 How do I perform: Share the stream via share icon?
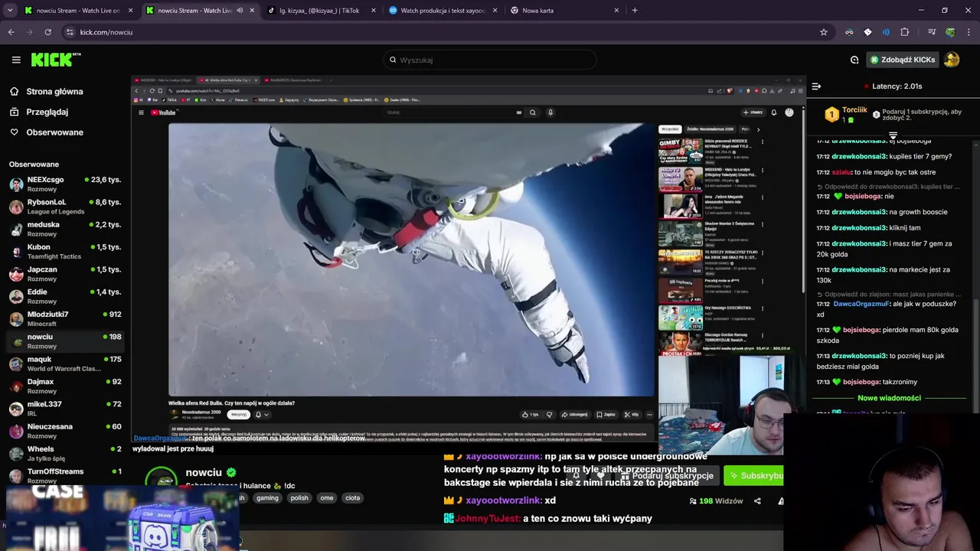tap(757, 501)
